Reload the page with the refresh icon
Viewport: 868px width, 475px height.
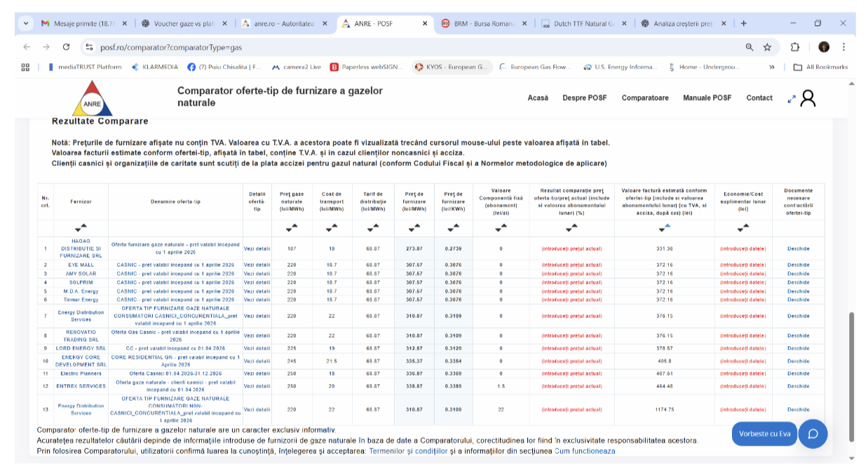click(x=66, y=47)
